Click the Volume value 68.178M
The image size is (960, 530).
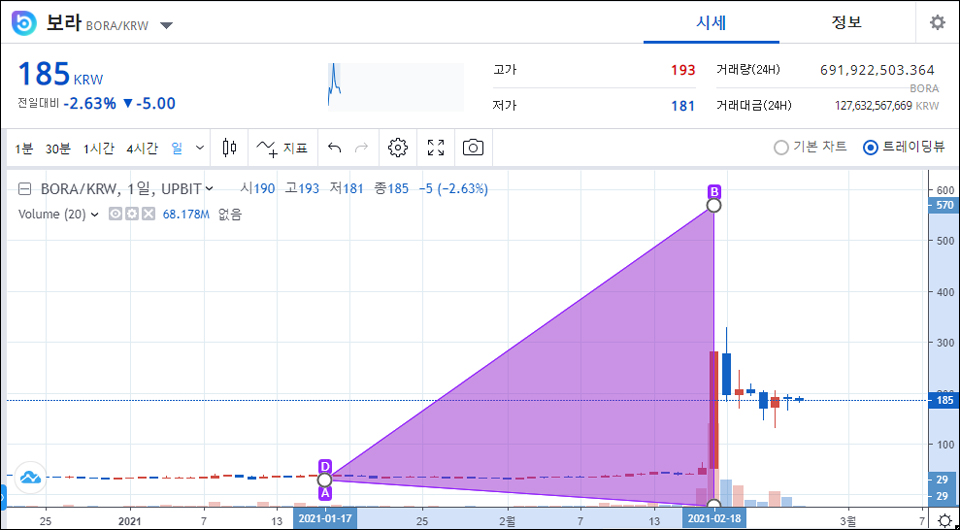point(186,215)
